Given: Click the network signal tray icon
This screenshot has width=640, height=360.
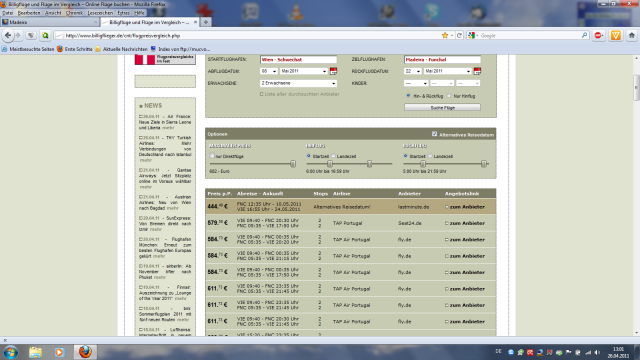Looking at the screenshot, I should click(x=588, y=352).
